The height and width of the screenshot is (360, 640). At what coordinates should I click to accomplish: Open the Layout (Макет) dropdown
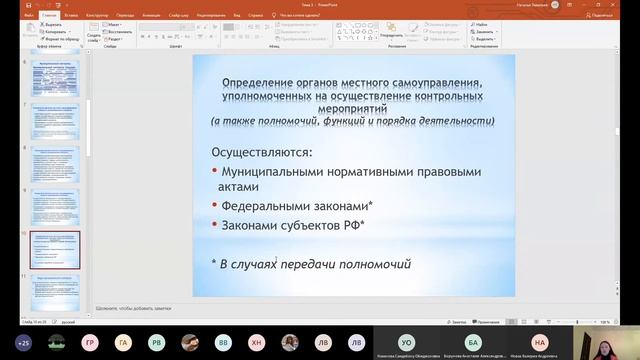[x=112, y=24]
